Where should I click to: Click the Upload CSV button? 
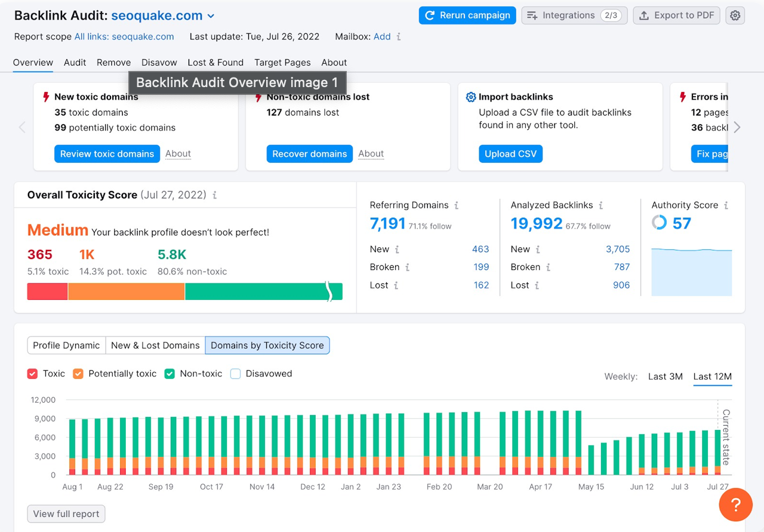click(510, 154)
